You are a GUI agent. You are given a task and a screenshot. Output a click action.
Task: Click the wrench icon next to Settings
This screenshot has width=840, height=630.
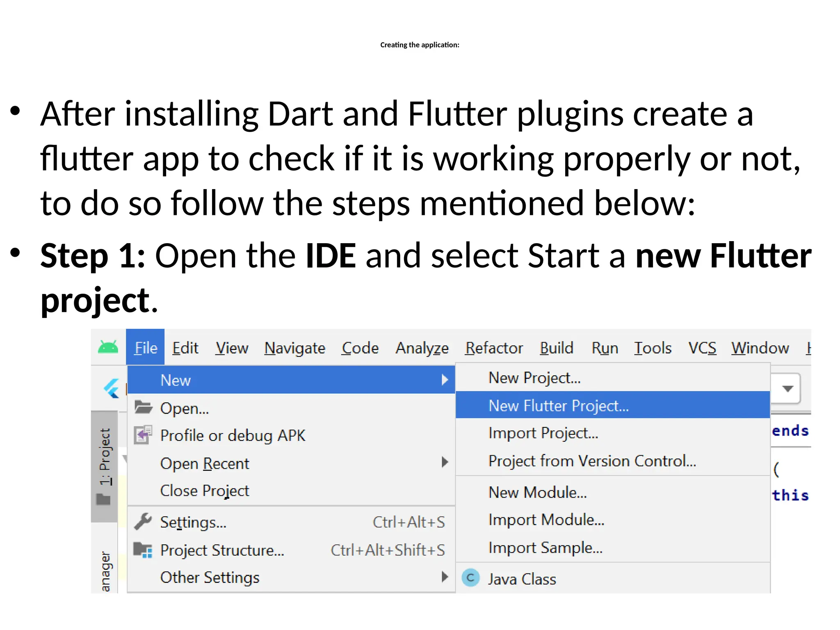tap(143, 522)
